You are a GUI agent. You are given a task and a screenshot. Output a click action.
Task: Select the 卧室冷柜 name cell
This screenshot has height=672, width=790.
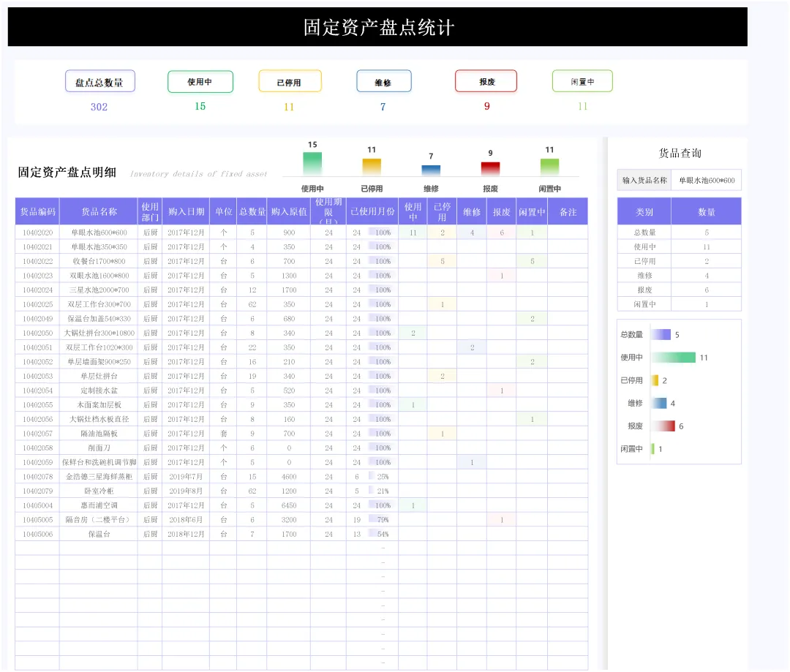[x=99, y=491]
